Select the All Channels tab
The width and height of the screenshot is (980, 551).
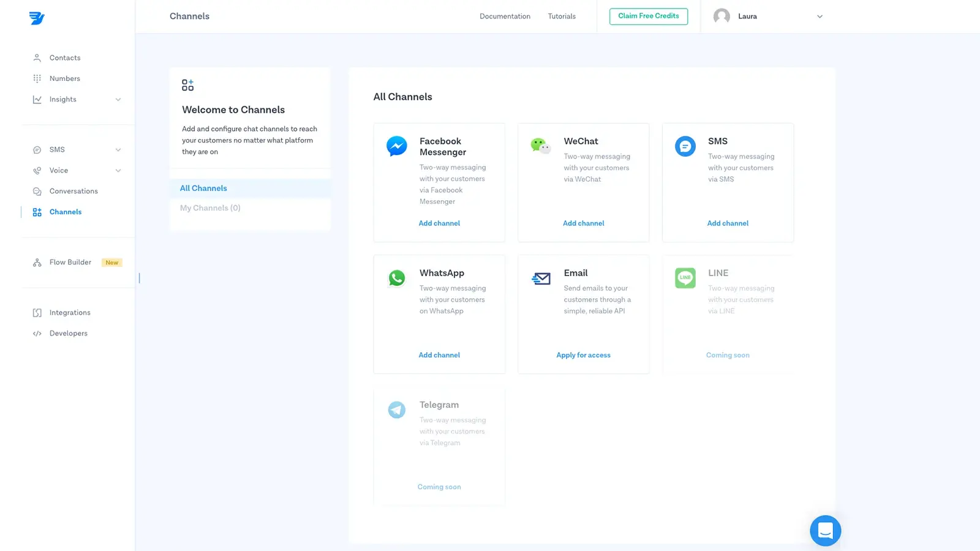250,188
